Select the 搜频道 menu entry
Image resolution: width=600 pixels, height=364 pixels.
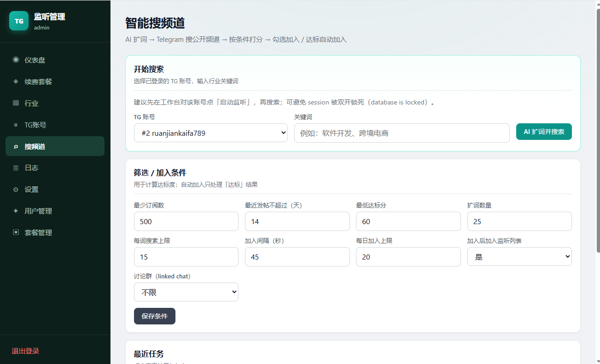(x=55, y=146)
